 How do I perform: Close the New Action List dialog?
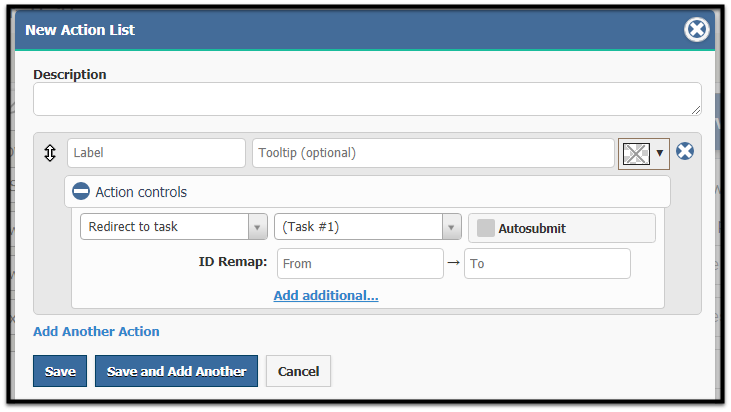697,30
